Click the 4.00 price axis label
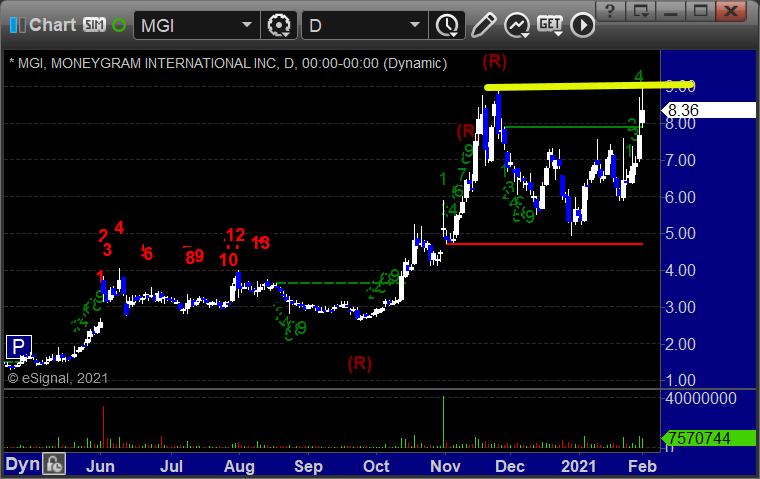 [681, 271]
